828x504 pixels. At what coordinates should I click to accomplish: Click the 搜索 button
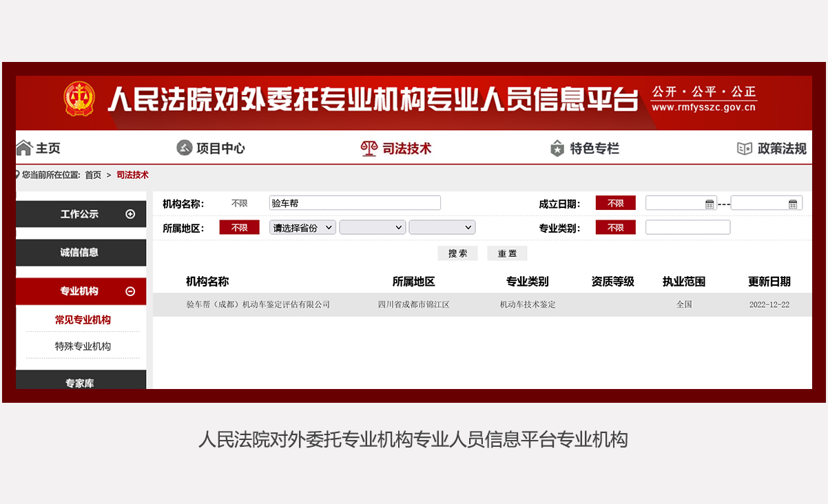[x=457, y=253]
